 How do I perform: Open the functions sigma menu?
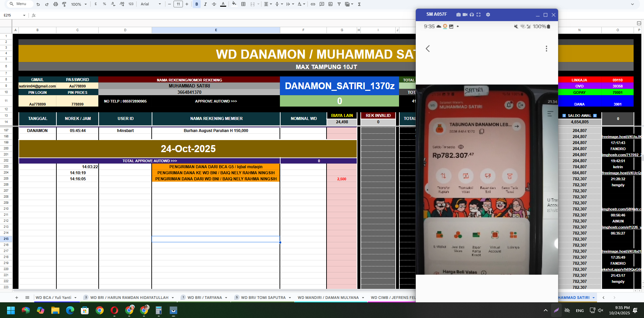pos(359,4)
